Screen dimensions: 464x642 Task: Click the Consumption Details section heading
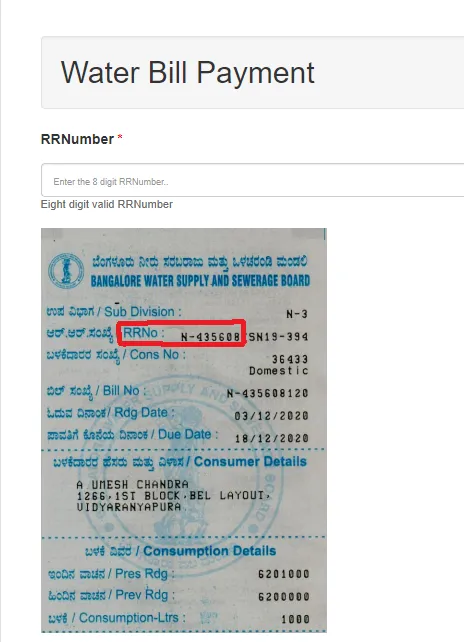[209, 551]
